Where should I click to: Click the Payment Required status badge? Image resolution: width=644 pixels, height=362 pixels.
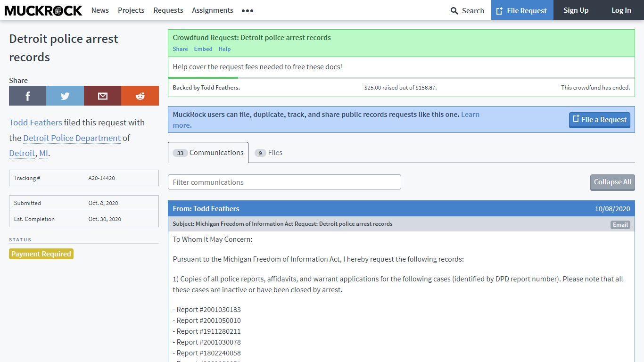(x=41, y=254)
